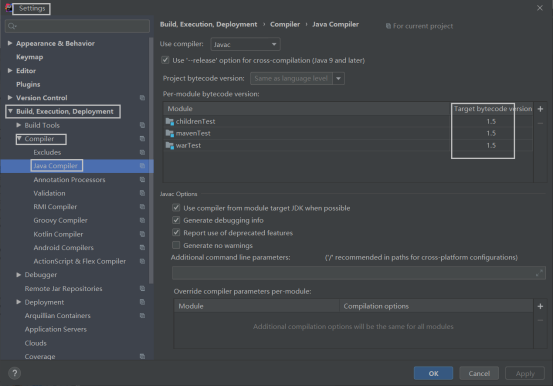Click mavenTest target bytecode version 1.5 cell

(491, 134)
